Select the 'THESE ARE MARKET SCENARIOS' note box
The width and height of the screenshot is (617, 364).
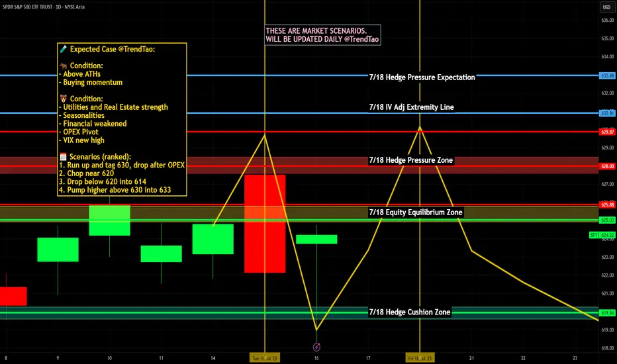tap(322, 35)
